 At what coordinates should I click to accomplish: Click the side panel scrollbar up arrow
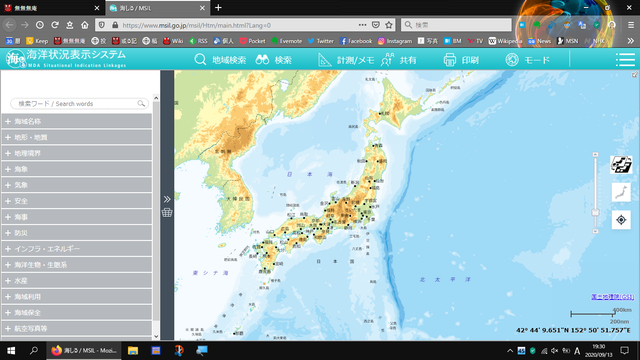tap(156, 98)
